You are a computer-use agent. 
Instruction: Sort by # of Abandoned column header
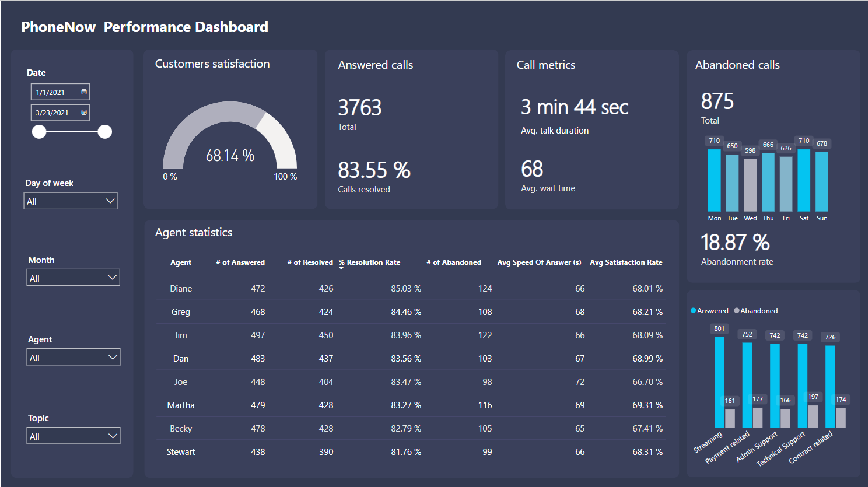pyautogui.click(x=454, y=262)
